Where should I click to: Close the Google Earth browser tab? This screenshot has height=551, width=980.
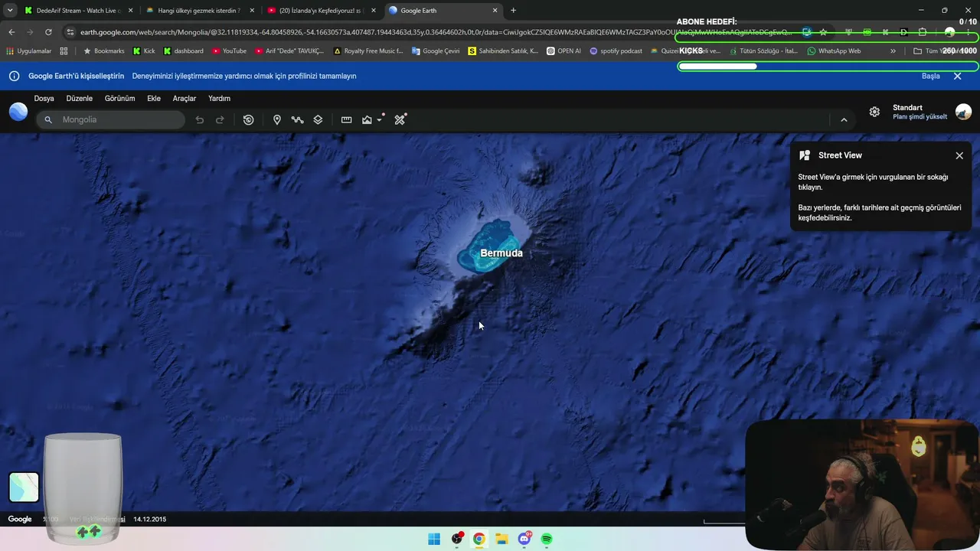point(495,11)
